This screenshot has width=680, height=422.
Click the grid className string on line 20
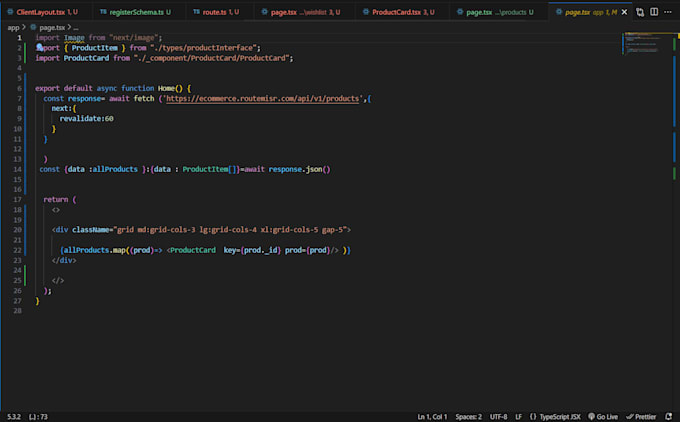pyautogui.click(x=230, y=230)
